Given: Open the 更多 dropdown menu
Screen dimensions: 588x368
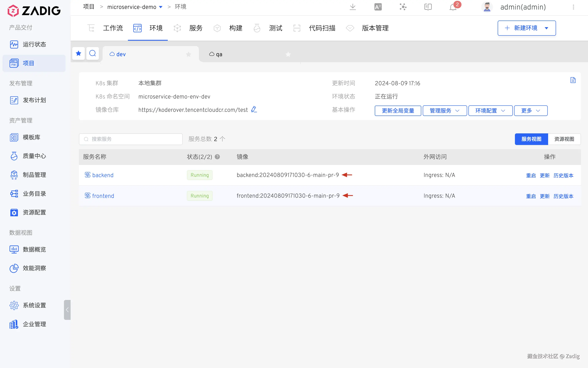Looking at the screenshot, I should [530, 111].
